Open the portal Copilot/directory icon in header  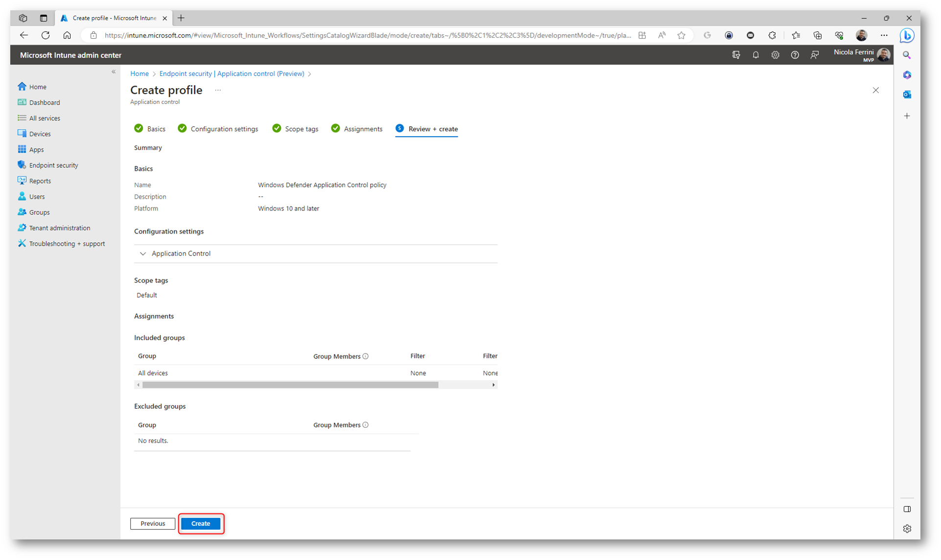coord(736,55)
